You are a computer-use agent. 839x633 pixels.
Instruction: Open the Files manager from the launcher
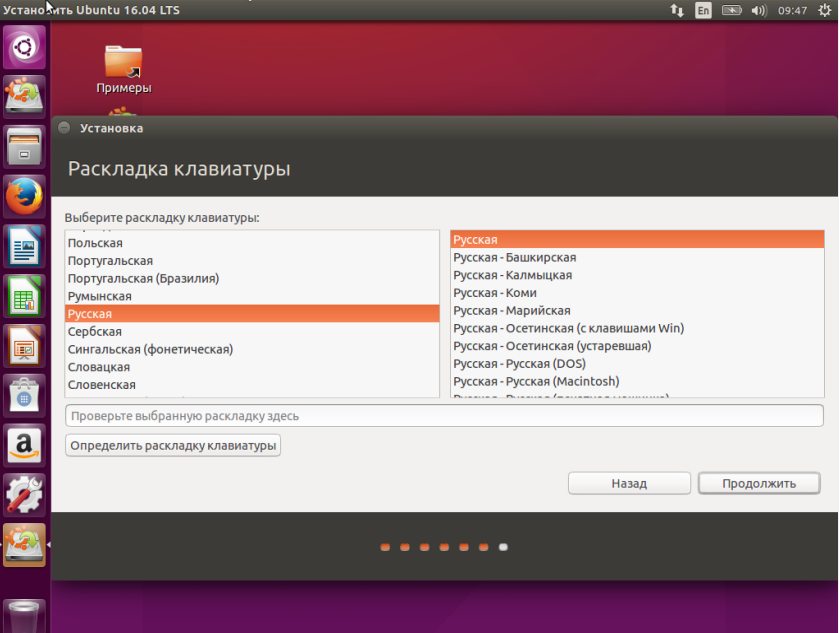click(25, 147)
